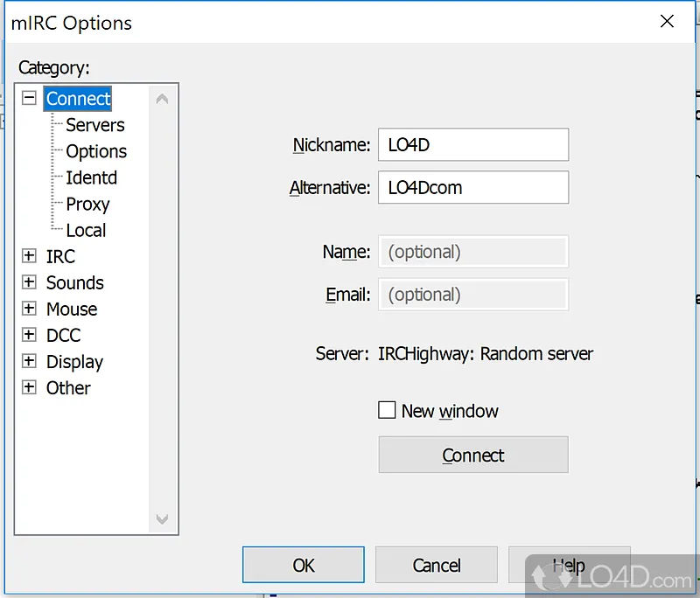Expand the Display category
Screen dimensions: 700x598
(29, 361)
